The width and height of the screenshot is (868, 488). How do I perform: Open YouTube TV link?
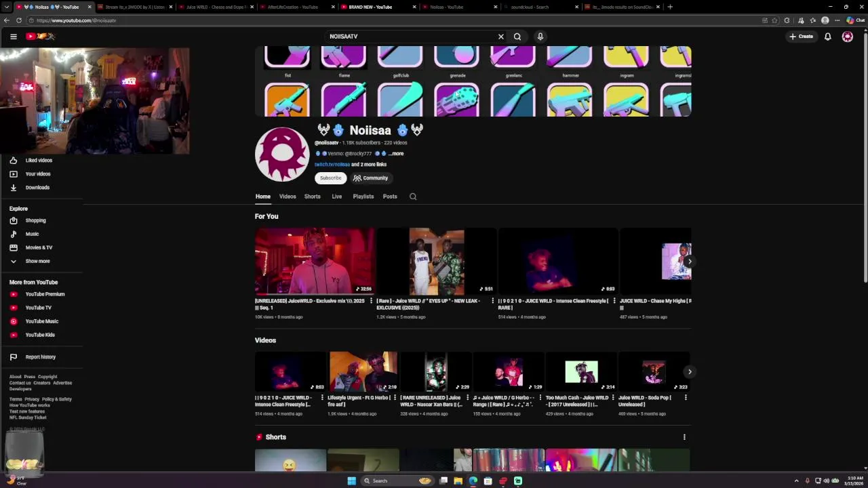click(38, 308)
